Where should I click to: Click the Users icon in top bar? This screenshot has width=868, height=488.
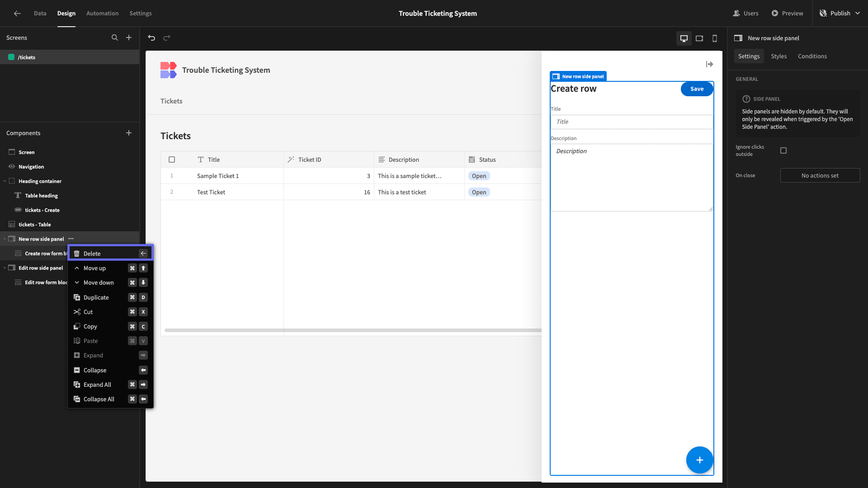coord(736,14)
